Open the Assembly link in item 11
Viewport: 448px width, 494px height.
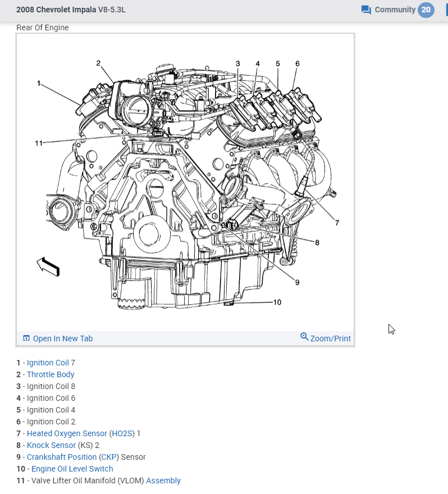(x=163, y=481)
